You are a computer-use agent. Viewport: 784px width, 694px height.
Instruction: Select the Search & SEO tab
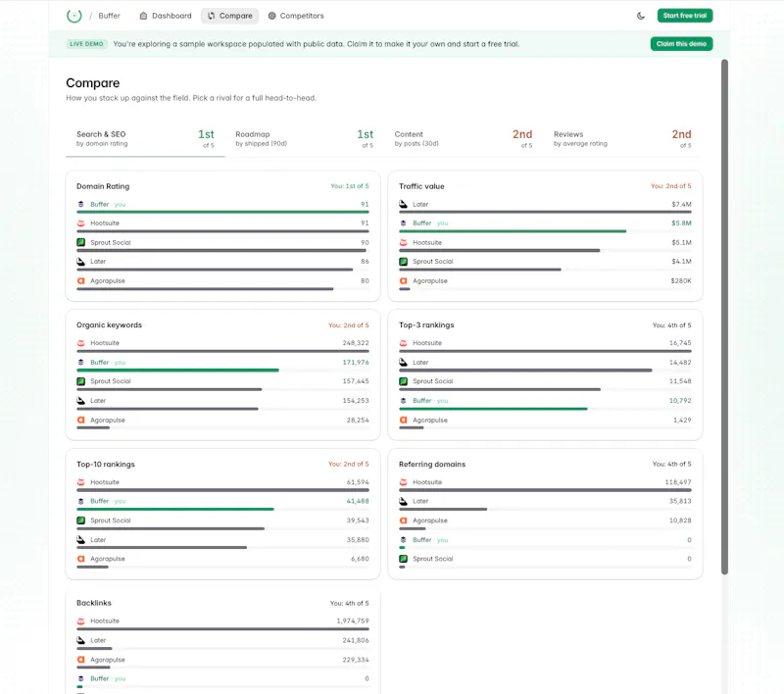tap(145, 138)
